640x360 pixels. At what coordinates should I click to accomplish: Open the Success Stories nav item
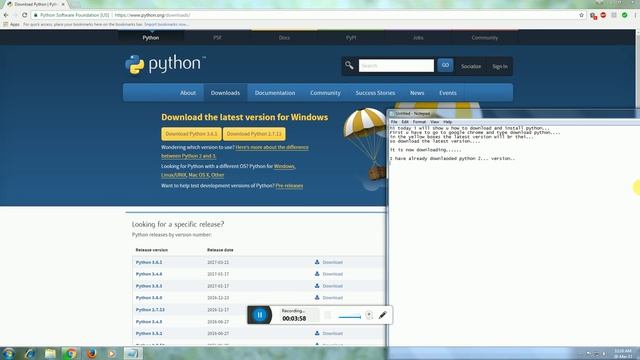pyautogui.click(x=375, y=93)
